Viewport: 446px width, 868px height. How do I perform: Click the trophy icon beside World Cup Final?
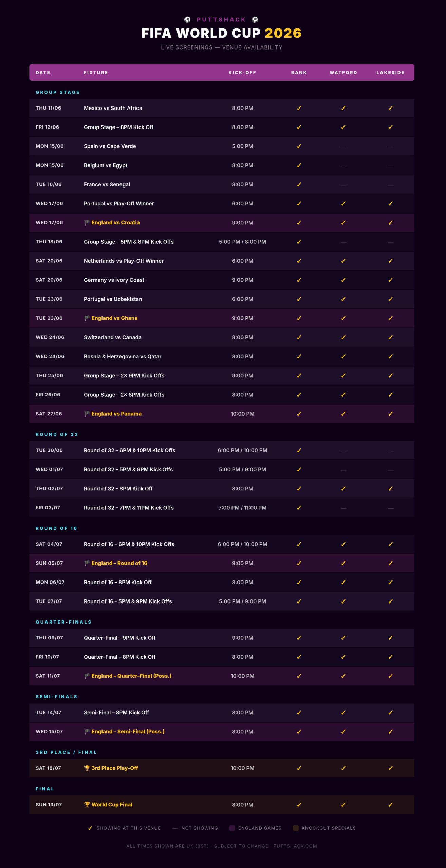(87, 804)
